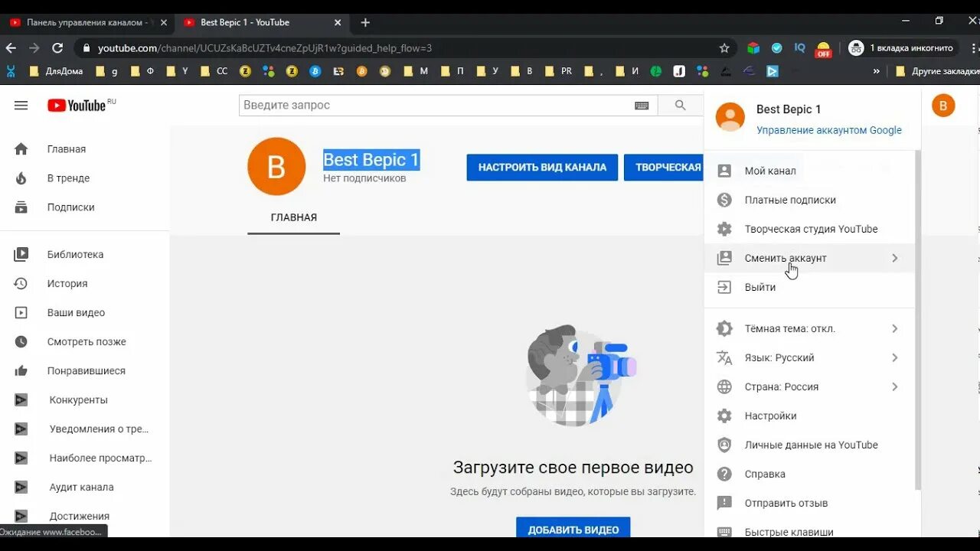The width and height of the screenshot is (980, 551).
Task: Click the ТВОРЧЕСКАЯ studio button
Action: click(664, 167)
